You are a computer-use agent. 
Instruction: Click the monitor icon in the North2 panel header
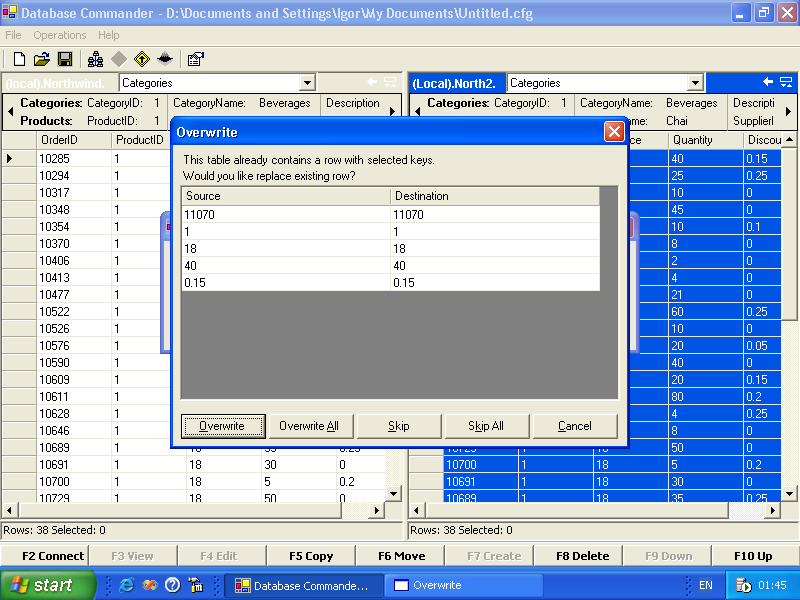786,82
